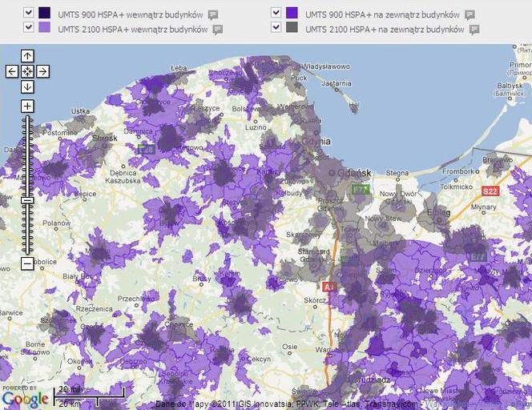Click the S22 road marker on map
This screenshot has height=410, width=532.
click(x=490, y=191)
